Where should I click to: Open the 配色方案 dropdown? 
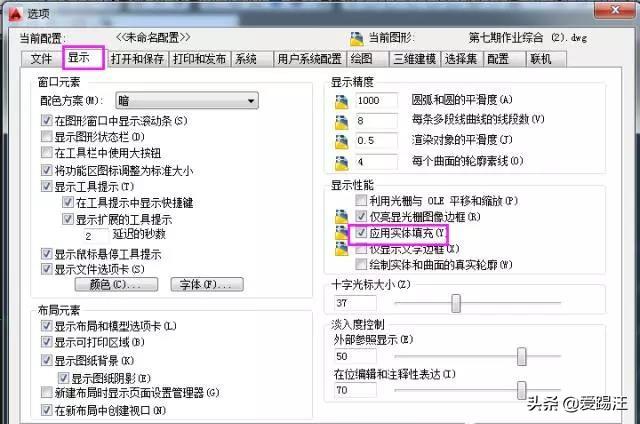pyautogui.click(x=187, y=101)
